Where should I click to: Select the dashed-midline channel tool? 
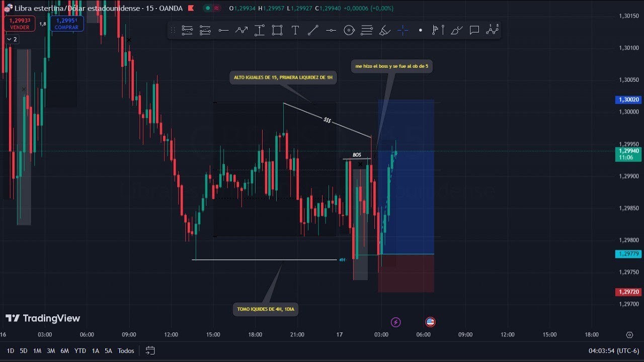click(x=205, y=30)
